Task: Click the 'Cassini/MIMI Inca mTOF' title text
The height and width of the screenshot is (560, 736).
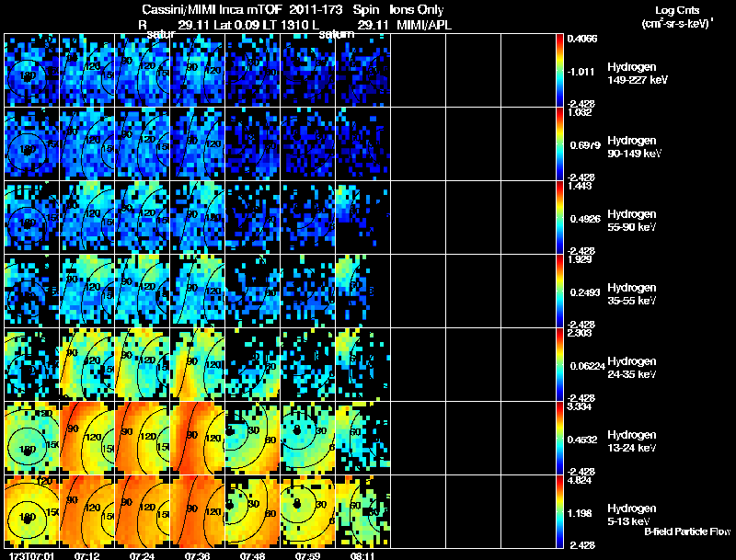Action: pos(212,10)
